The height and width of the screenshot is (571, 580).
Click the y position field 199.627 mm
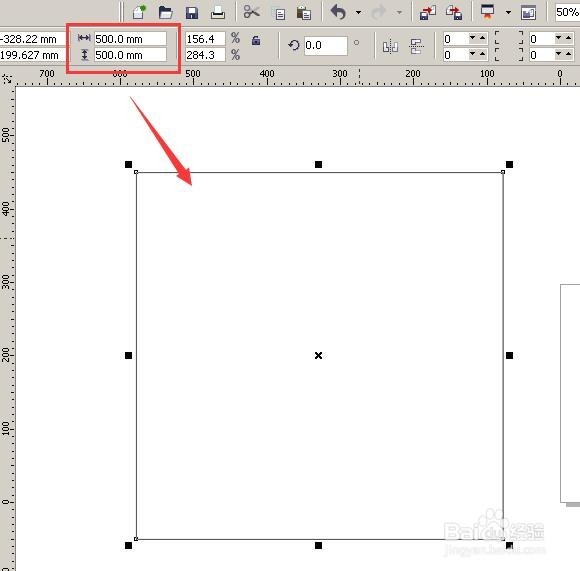click(32, 55)
